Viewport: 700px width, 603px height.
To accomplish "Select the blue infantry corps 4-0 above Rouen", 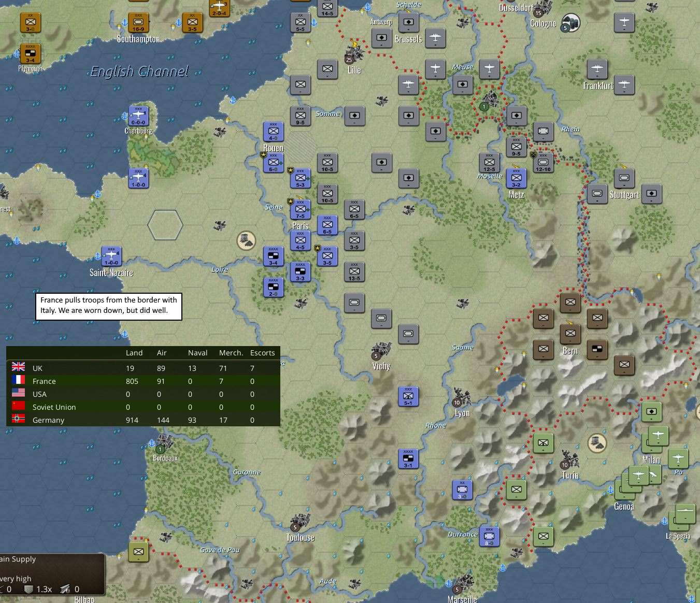I will point(274,132).
